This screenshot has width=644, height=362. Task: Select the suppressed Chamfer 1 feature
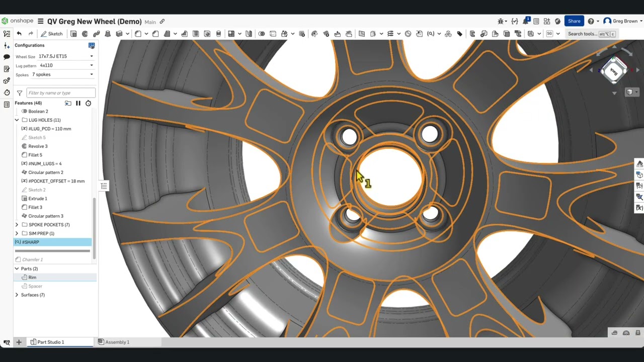point(32,259)
